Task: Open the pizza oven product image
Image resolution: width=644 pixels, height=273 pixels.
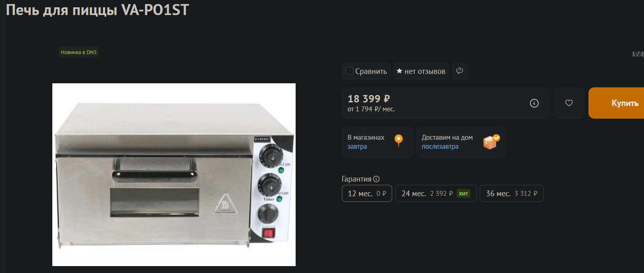Action: (x=174, y=175)
